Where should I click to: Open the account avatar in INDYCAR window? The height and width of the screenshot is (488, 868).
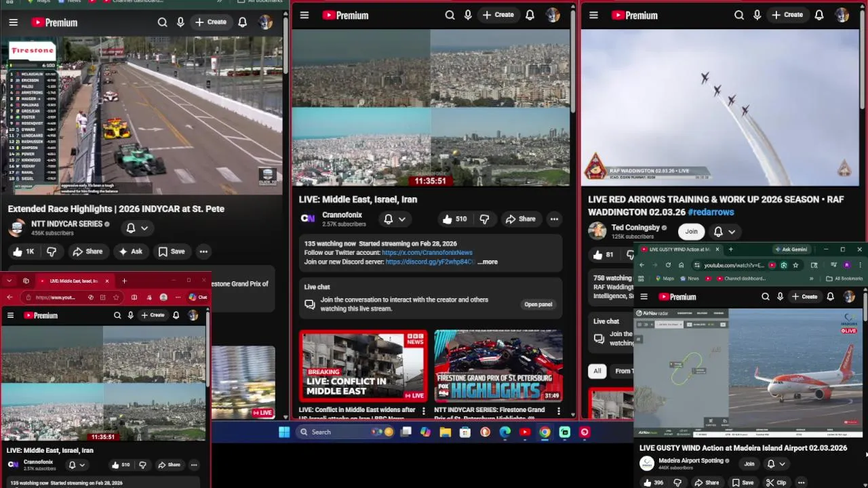coord(265,22)
